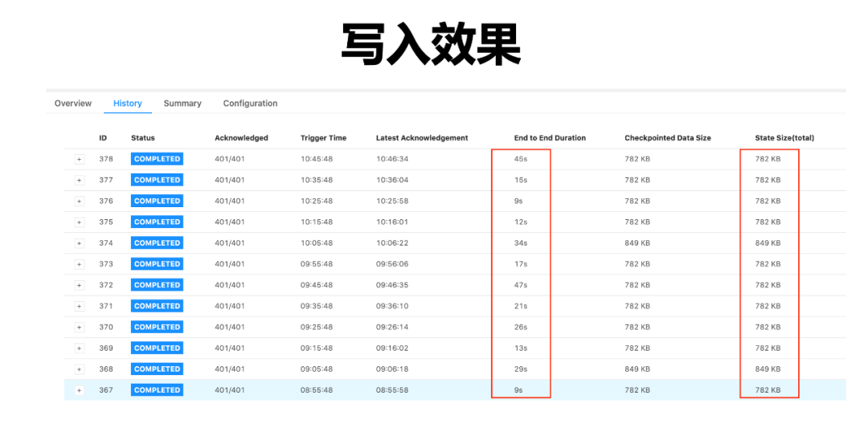Click COMPLETED badge for checkpoint 368
Screen dimensions: 868x440
coord(158,369)
